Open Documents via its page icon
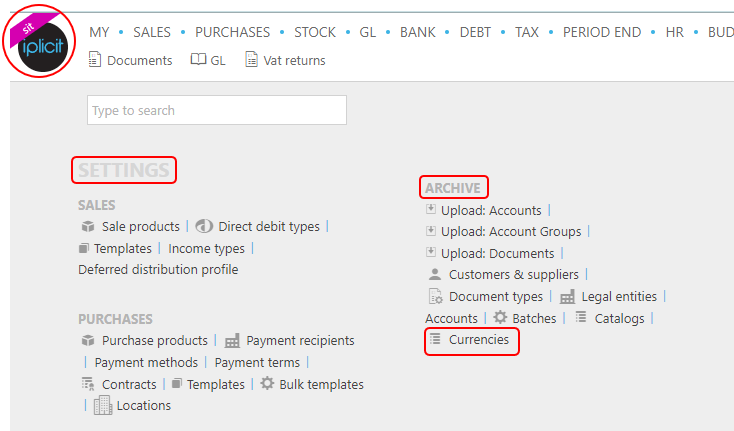 (x=95, y=59)
